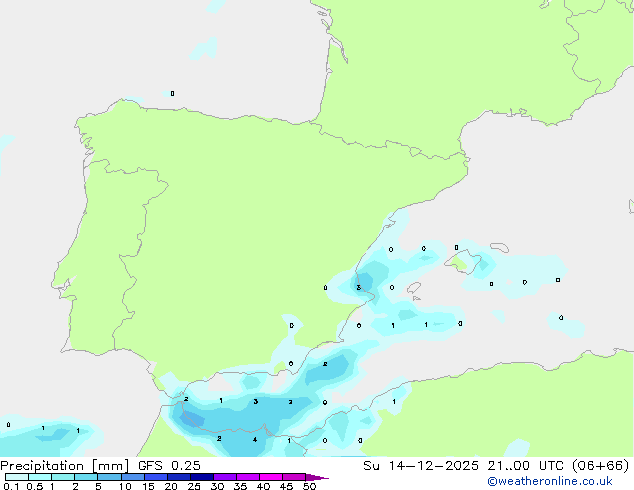Click the "0" value in the Bay of Biscay
This screenshot has width=634, height=490.
[172, 93]
